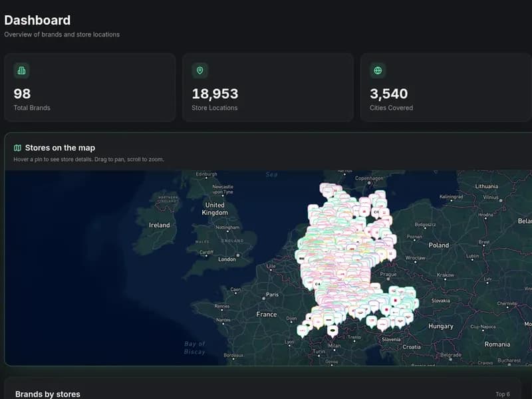Click the London label on the map
Viewport: 532px width, 399px height.
227,259
